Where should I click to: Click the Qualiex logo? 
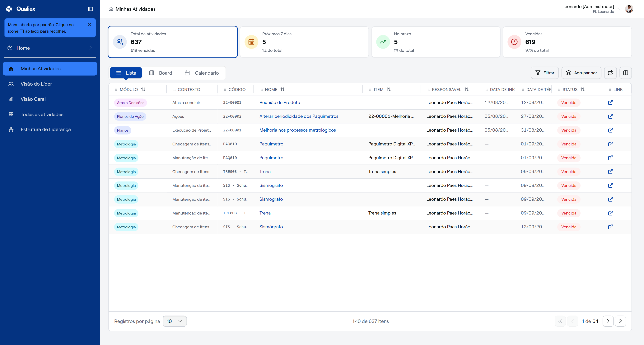[x=21, y=9]
